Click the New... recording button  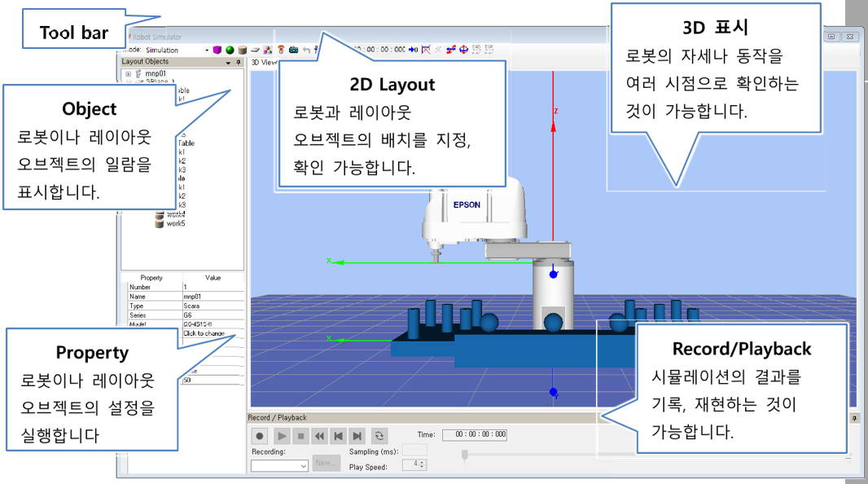326,463
